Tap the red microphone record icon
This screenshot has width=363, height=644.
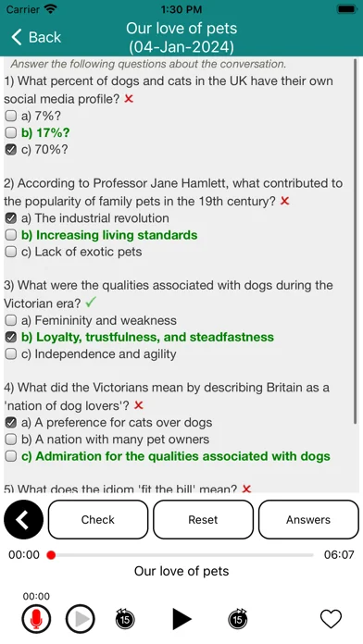point(36,619)
